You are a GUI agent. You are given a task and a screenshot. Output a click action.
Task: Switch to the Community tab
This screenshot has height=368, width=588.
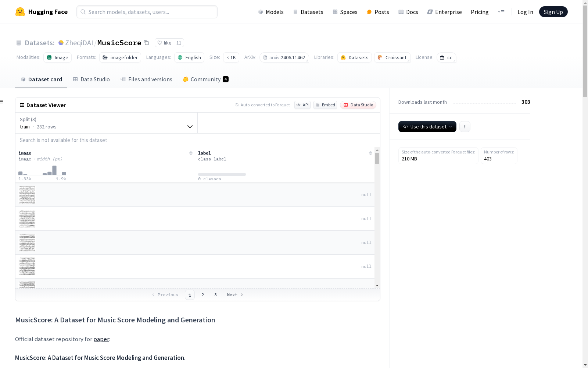point(206,79)
